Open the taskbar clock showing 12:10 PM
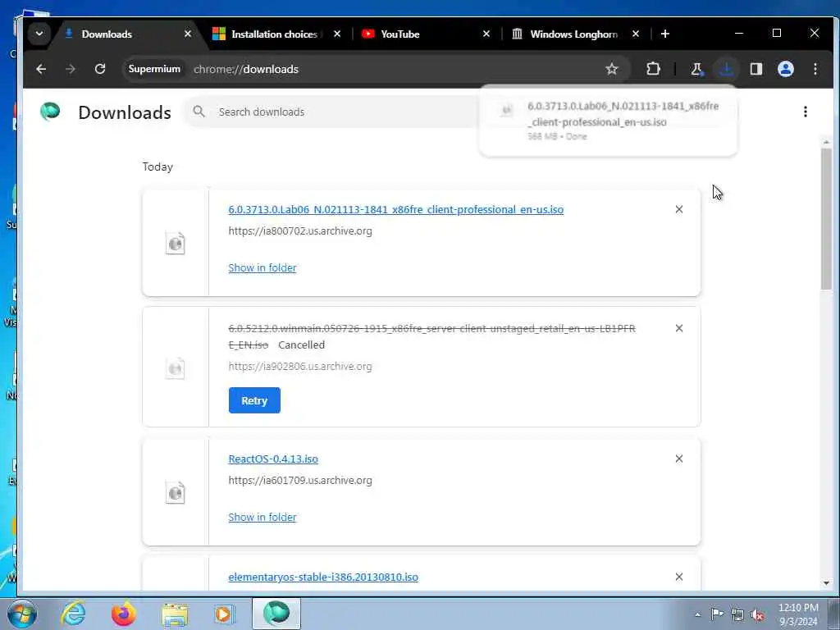 [798, 614]
